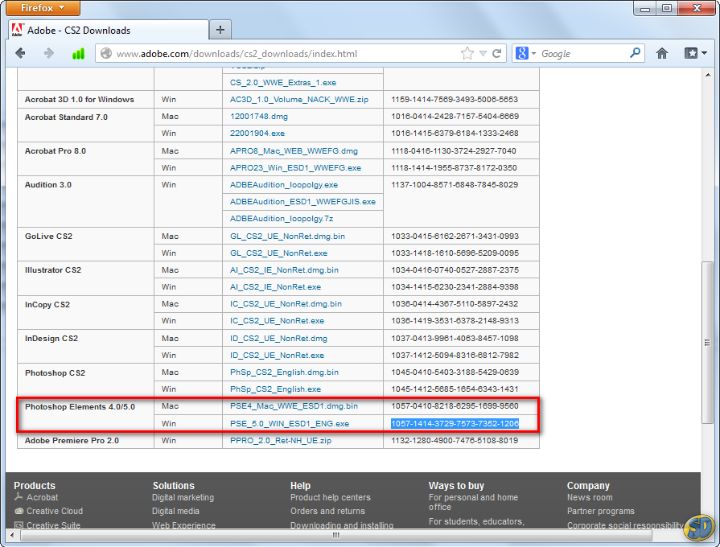Open the Partner programs footer link
The height and width of the screenshot is (547, 720).
pyautogui.click(x=601, y=511)
